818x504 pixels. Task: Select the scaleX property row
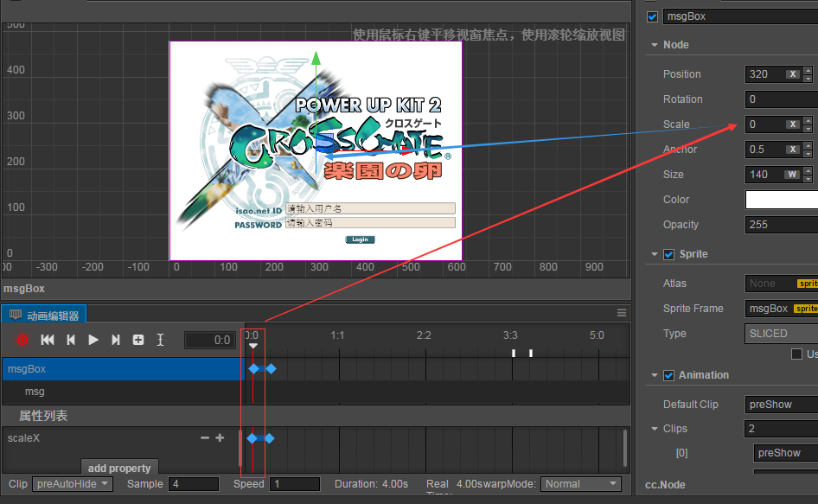pos(120,438)
